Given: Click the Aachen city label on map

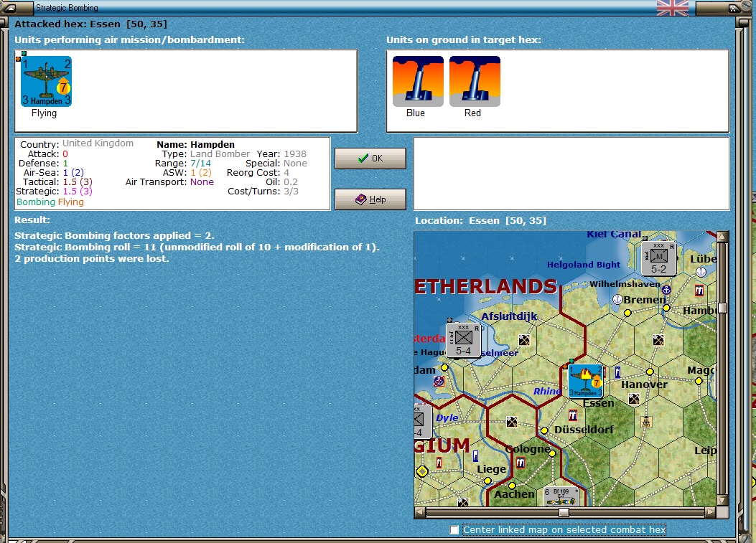Looking at the screenshot, I should [x=514, y=494].
